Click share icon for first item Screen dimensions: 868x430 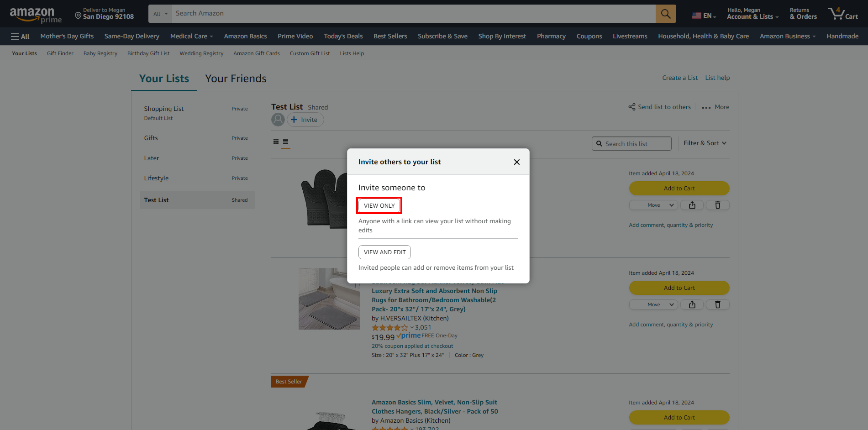(x=692, y=205)
